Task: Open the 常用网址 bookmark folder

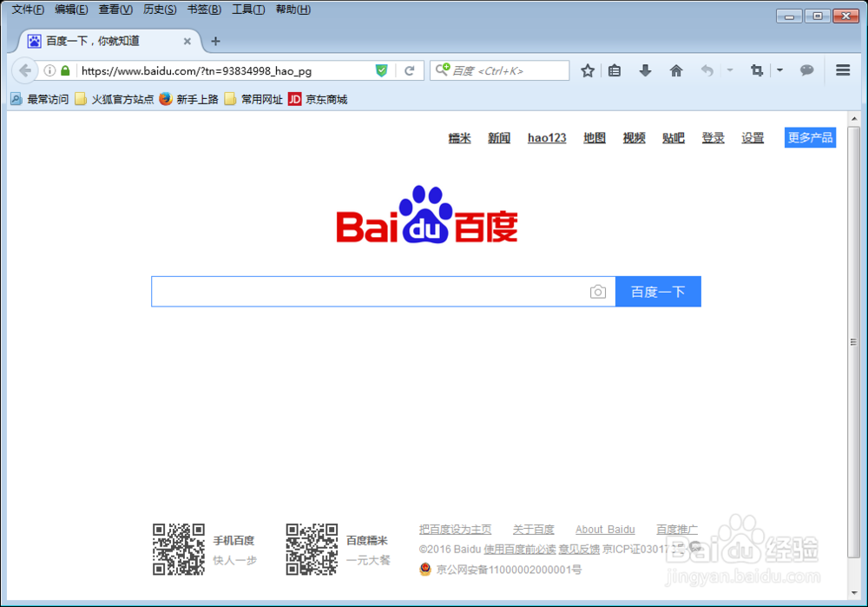Action: tap(253, 99)
